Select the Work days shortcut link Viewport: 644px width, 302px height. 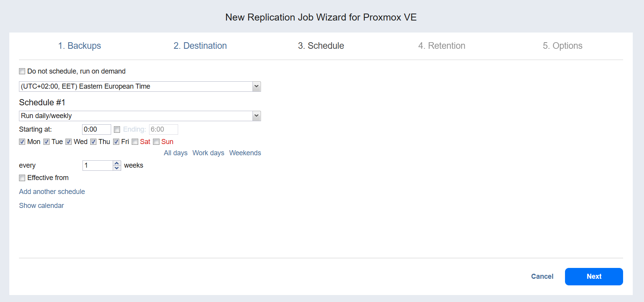[x=208, y=153]
